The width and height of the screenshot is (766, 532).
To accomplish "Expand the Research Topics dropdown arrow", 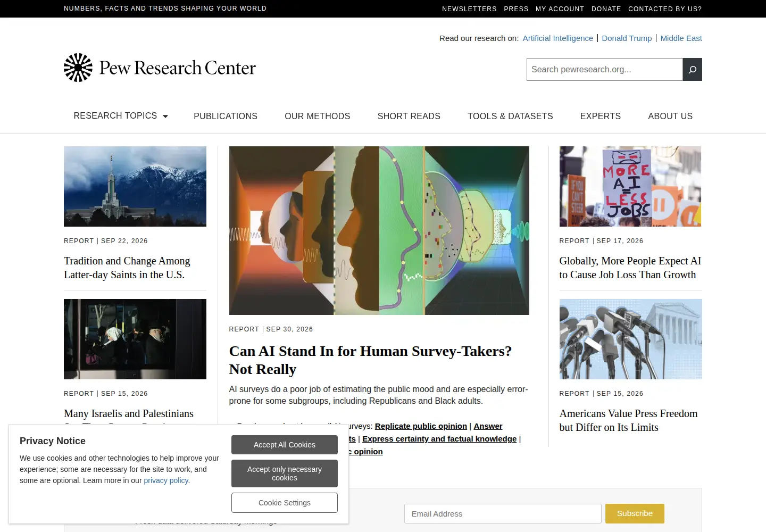I will (165, 116).
